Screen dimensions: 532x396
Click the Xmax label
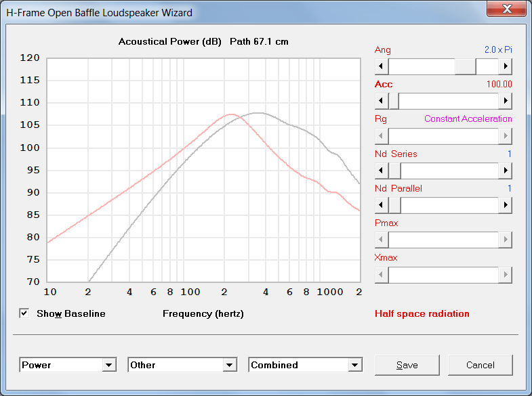[x=386, y=257]
